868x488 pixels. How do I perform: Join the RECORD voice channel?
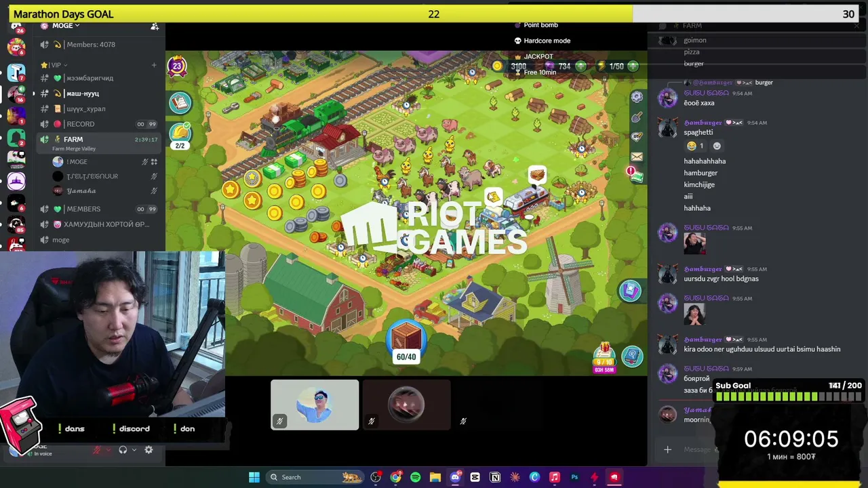pos(98,124)
